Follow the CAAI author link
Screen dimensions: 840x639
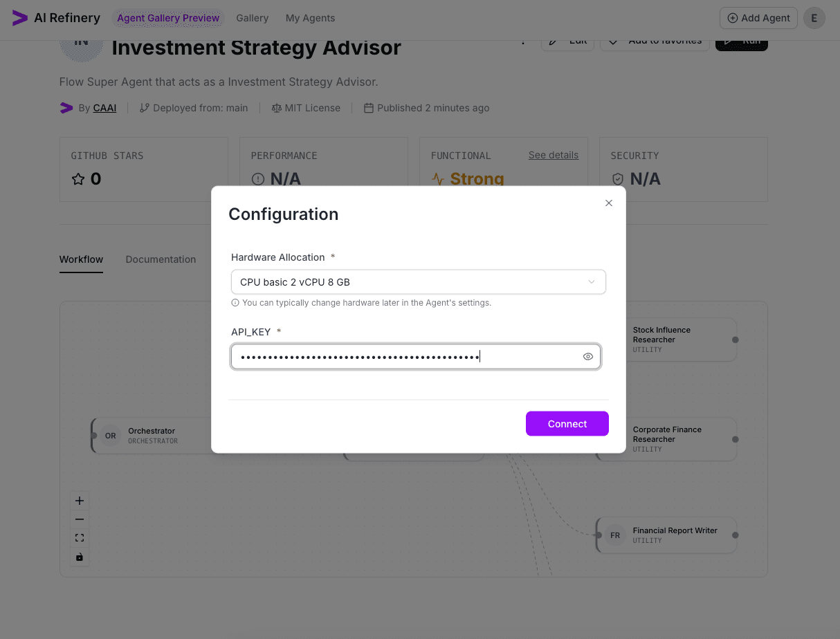104,108
